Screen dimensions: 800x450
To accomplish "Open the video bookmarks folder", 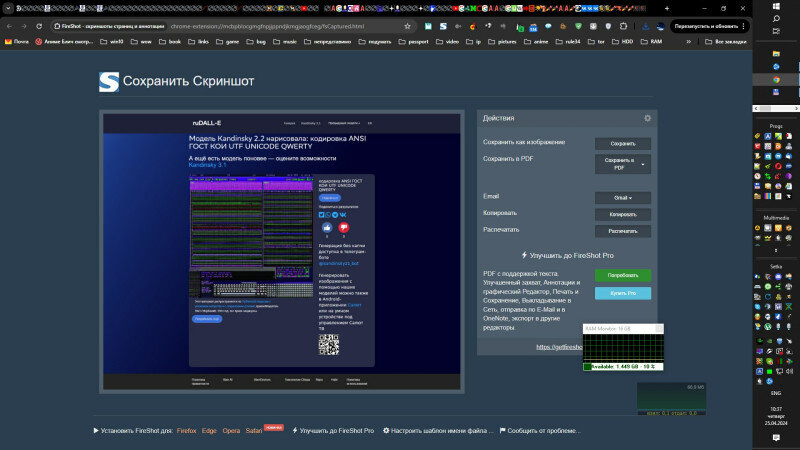I will (447, 42).
